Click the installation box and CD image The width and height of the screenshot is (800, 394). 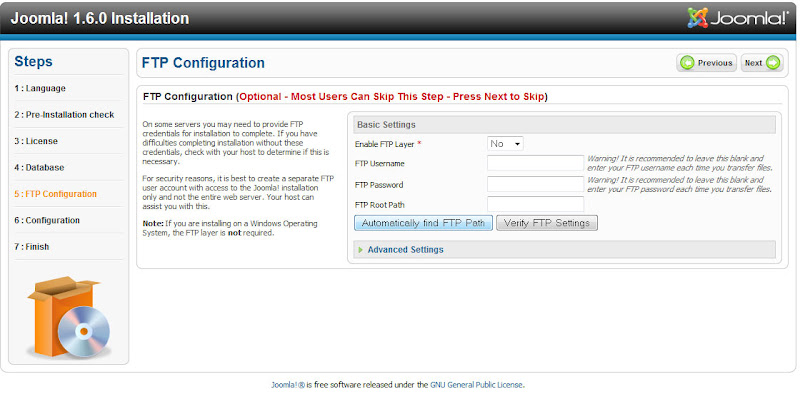pyautogui.click(x=69, y=317)
